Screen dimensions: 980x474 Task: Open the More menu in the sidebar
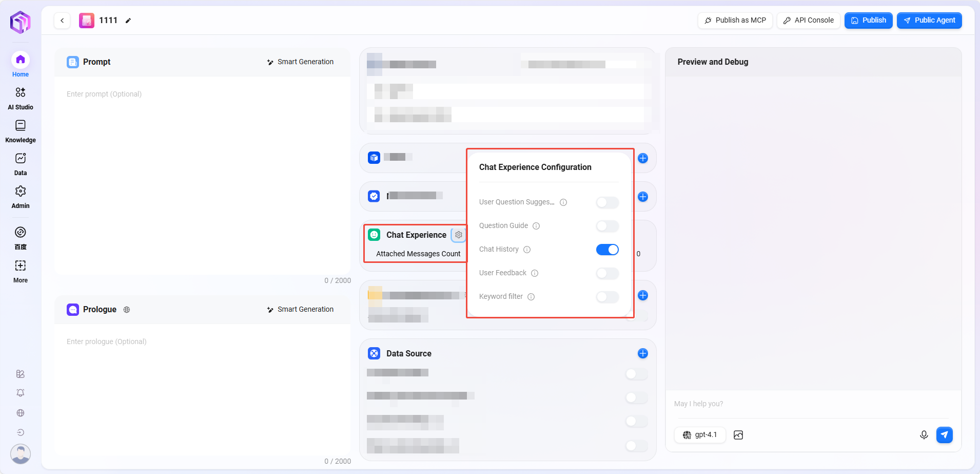click(21, 271)
